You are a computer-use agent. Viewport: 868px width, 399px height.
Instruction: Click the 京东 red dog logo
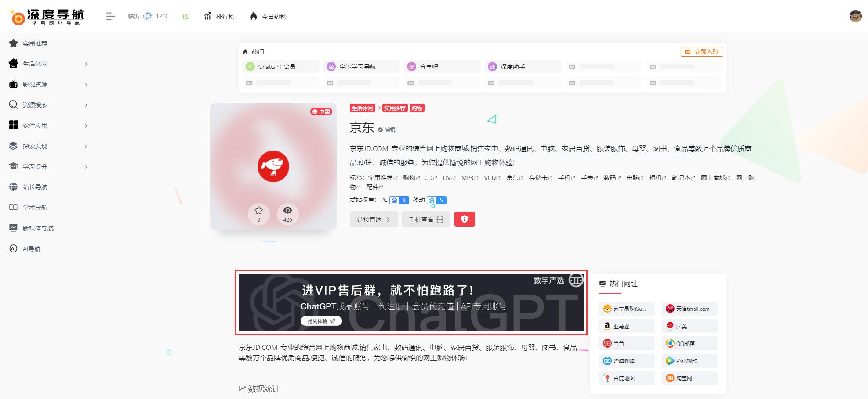273,166
